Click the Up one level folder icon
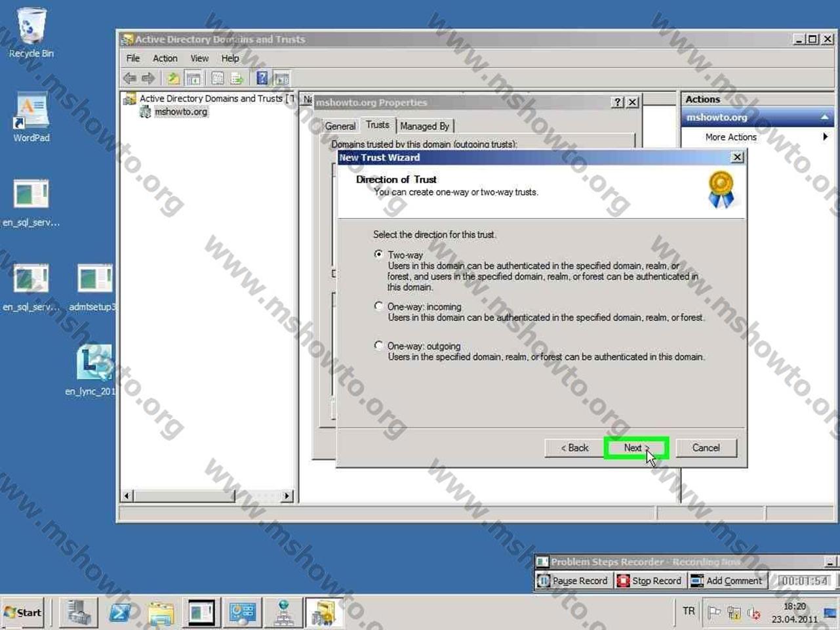Image resolution: width=840 pixels, height=630 pixels. 172,79
